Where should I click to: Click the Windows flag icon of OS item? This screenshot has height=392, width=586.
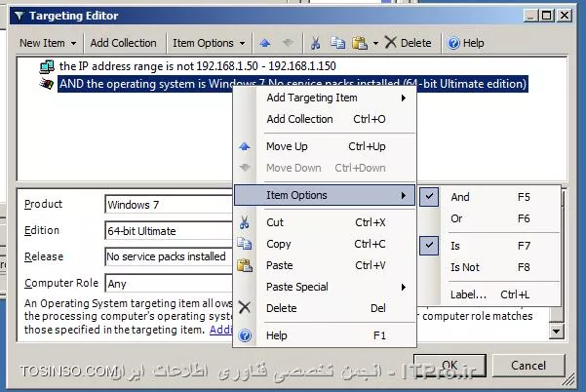click(x=47, y=83)
